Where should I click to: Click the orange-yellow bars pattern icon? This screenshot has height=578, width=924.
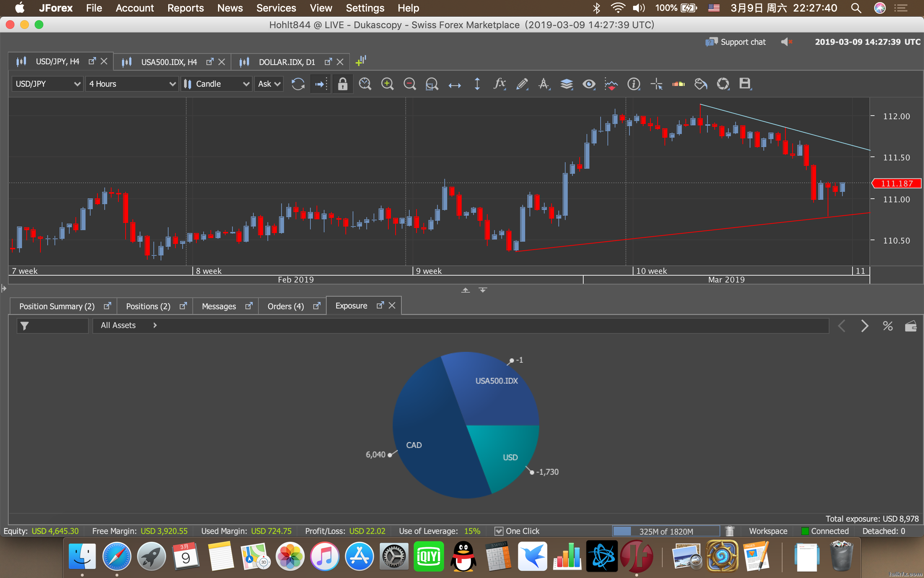(679, 84)
